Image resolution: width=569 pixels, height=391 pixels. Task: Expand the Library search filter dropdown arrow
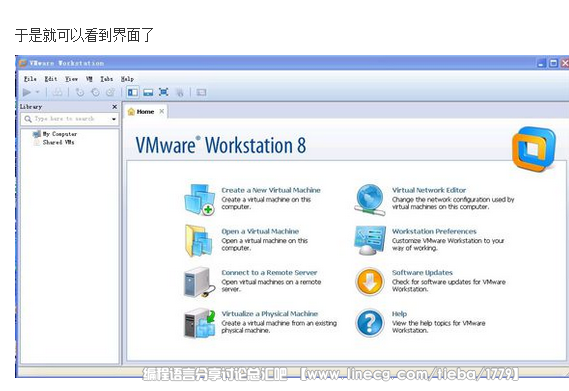114,119
